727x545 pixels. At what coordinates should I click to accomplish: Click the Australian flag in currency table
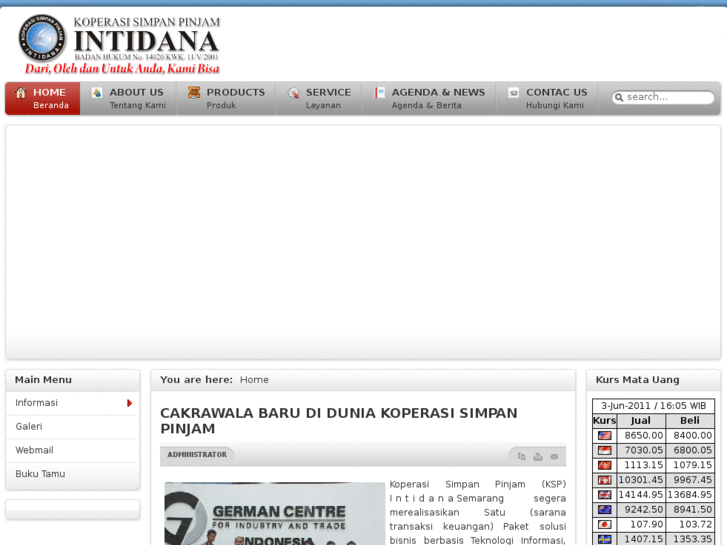605,510
